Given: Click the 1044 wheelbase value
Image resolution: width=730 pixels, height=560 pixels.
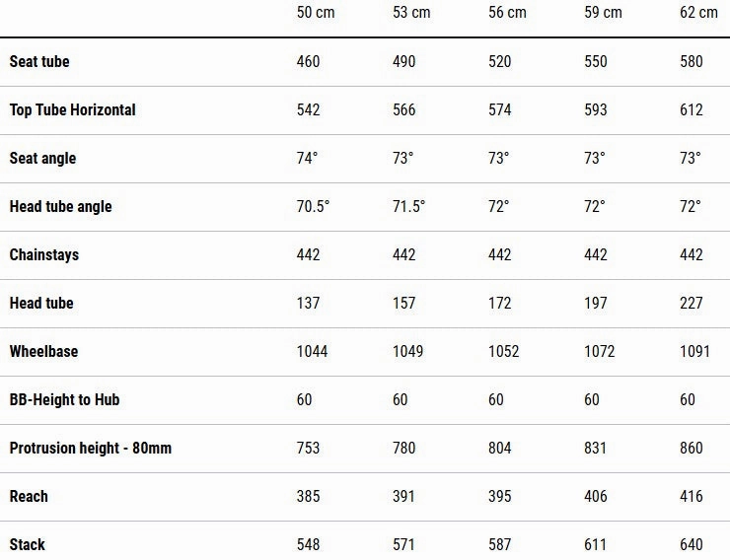Looking at the screenshot, I should coord(313,351).
